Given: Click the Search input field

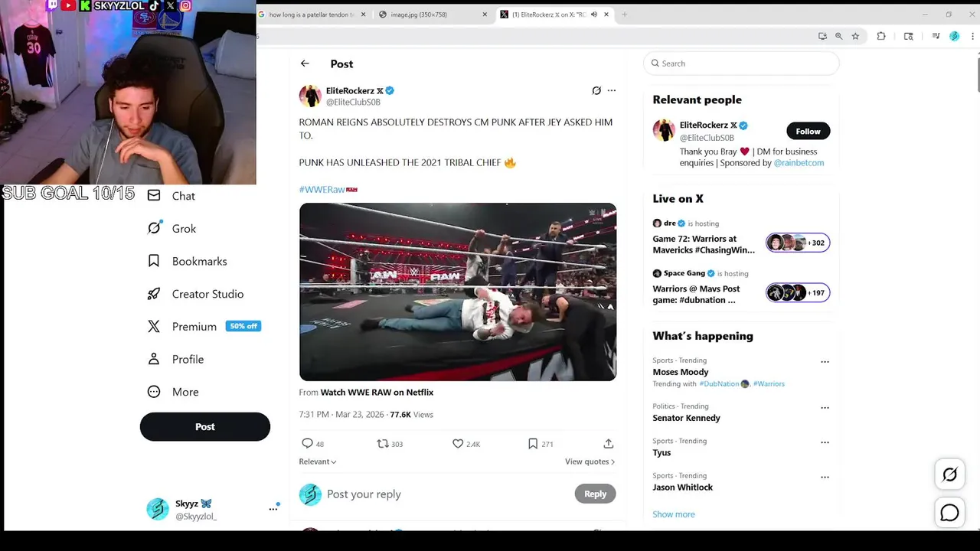Looking at the screenshot, I should click(x=741, y=64).
